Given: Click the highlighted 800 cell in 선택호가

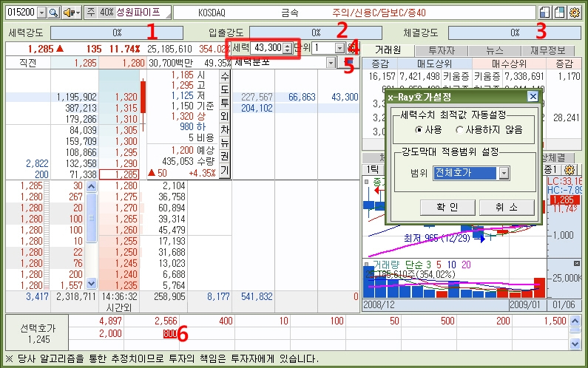Looking at the screenshot, I should pyautogui.click(x=170, y=333).
